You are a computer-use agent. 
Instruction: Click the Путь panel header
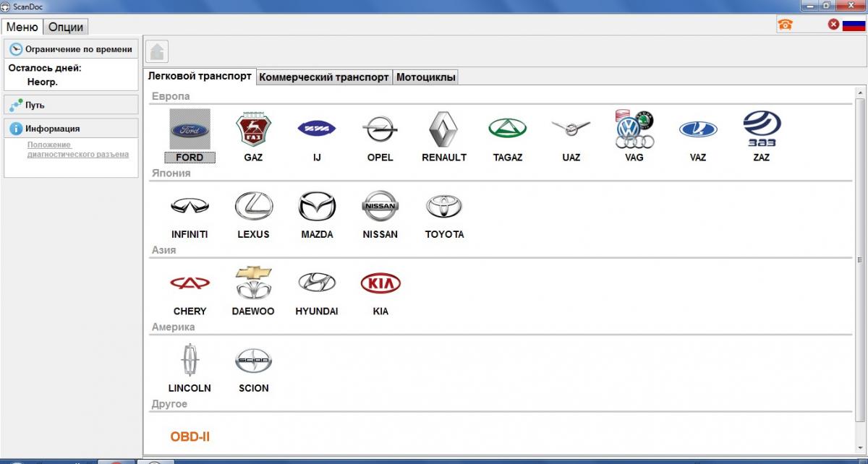coord(71,105)
